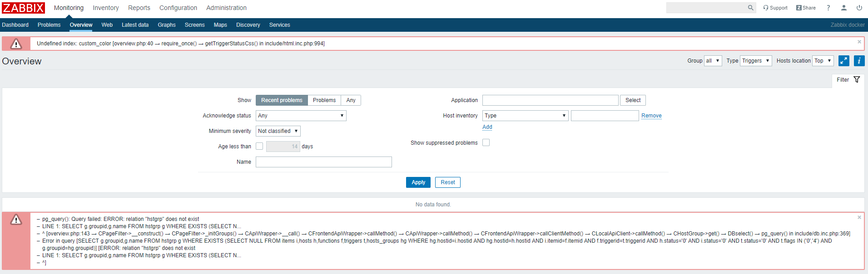Open Discovery page
This screenshot has width=868, height=274.
pyautogui.click(x=248, y=25)
